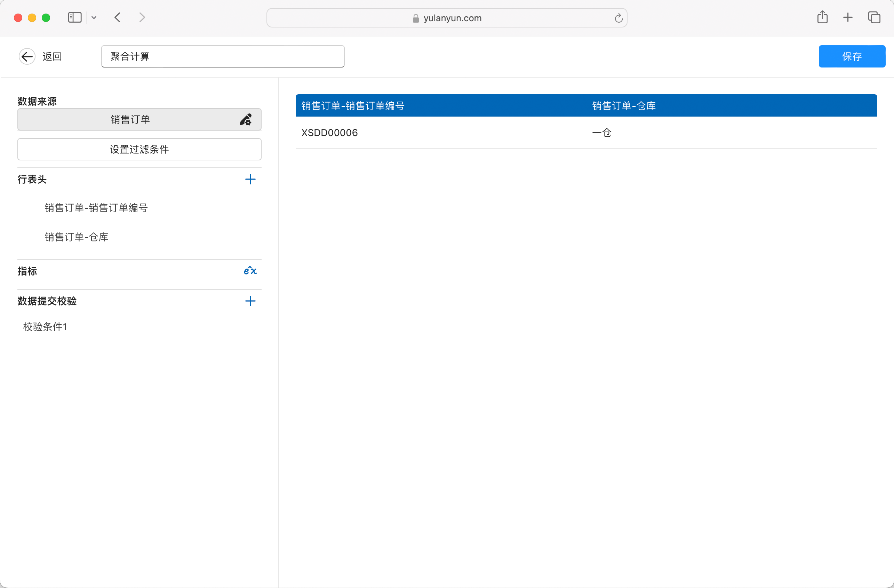Click the yulanyun.com address bar
Viewport: 894px width, 588px height.
pyautogui.click(x=446, y=18)
